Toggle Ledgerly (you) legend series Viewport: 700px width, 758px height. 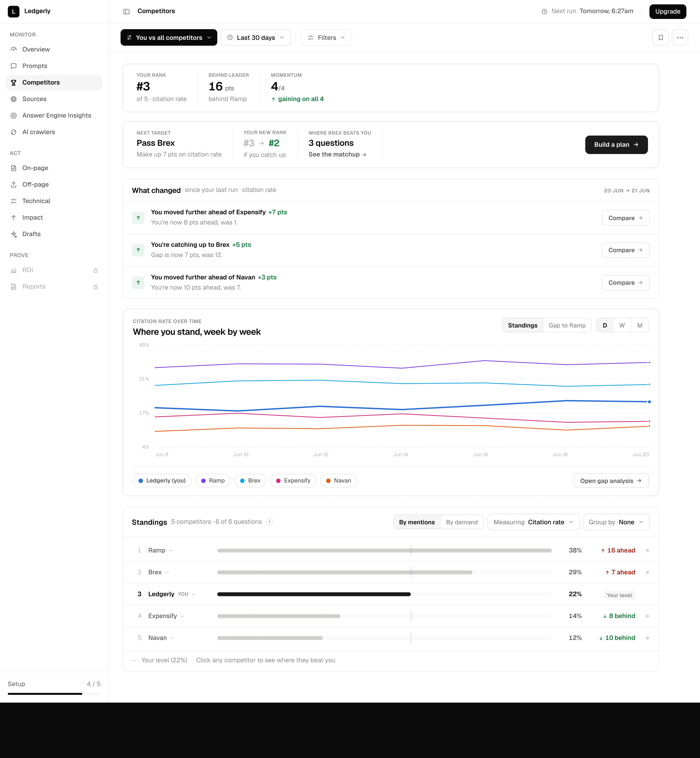162,480
